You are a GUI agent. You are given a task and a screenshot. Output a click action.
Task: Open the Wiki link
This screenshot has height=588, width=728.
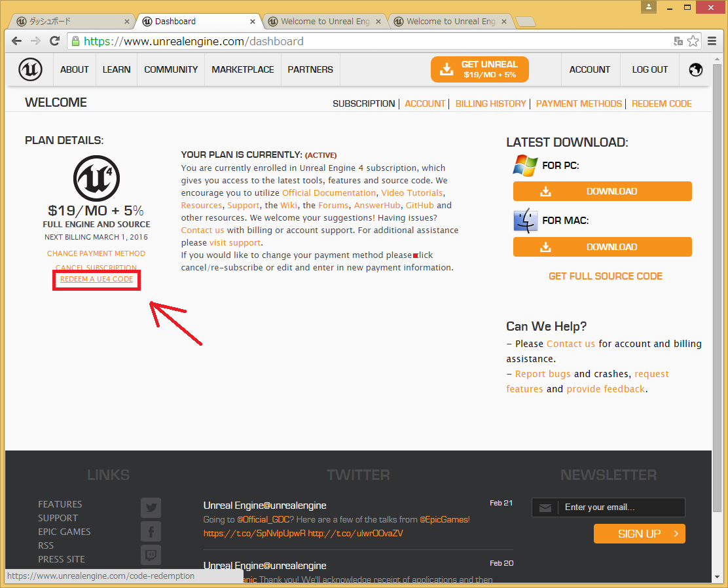pyautogui.click(x=288, y=206)
